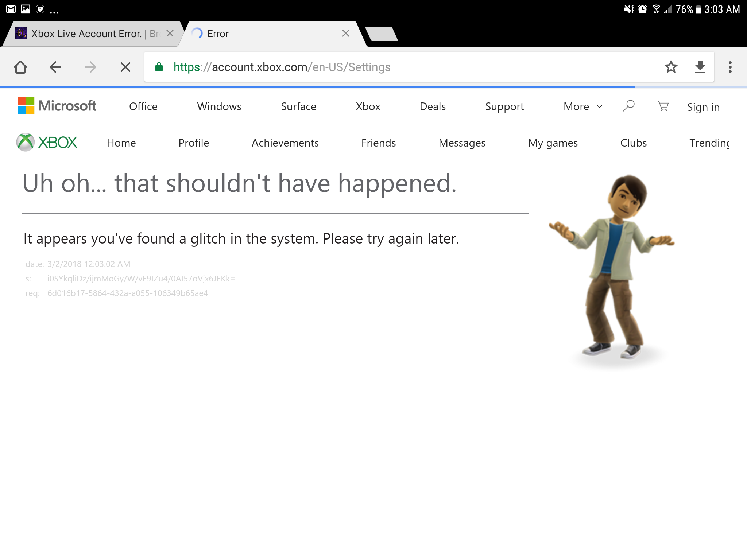Screen dimensions: 747x560
Task: Open the Friends page
Action: point(379,143)
